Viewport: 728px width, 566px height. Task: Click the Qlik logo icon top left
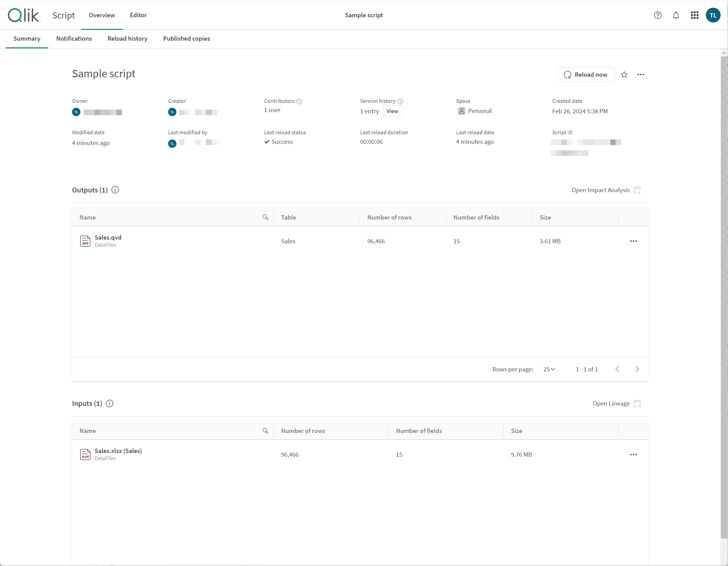(24, 15)
